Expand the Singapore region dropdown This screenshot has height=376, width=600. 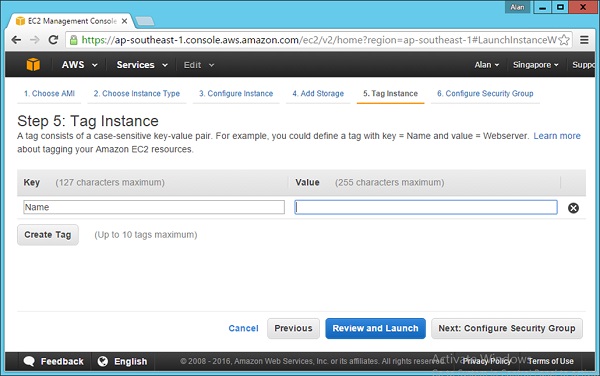point(535,65)
